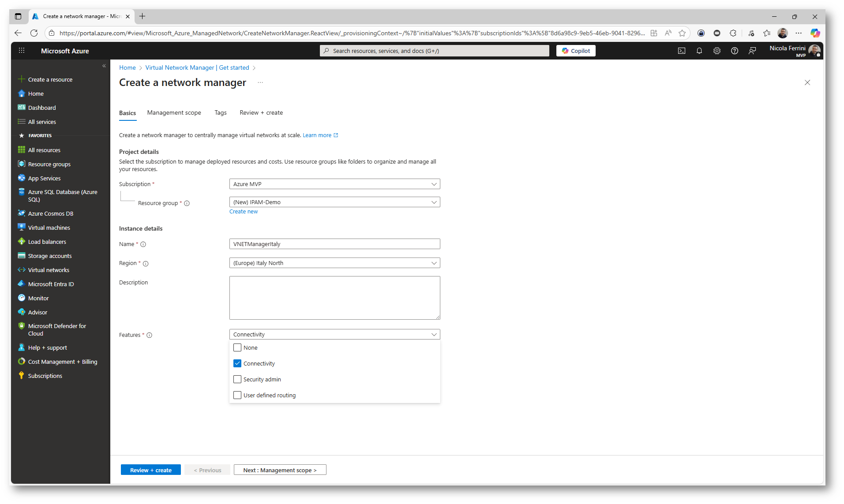Image resolution: width=844 pixels, height=504 pixels.
Task: Open the Create new resource group link
Action: pos(243,211)
